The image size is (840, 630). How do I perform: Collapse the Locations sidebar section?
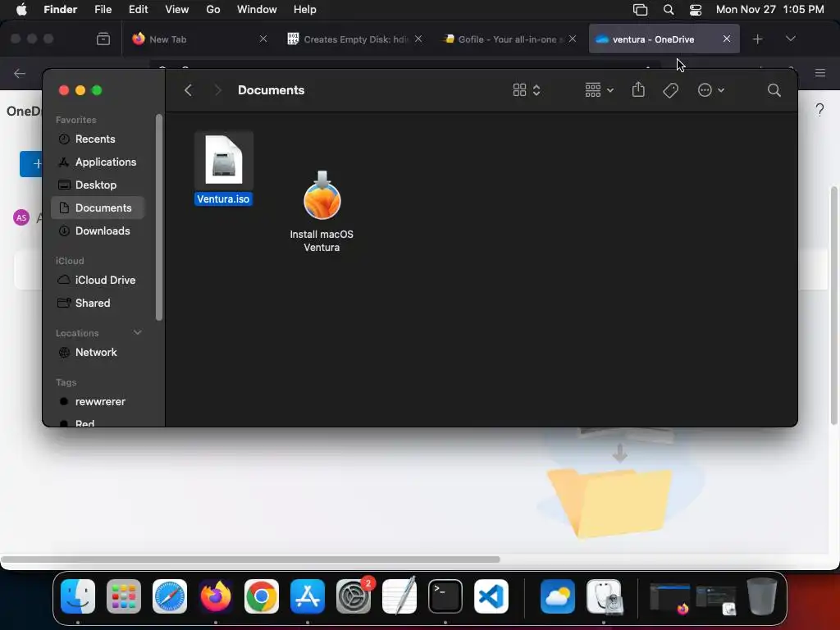pos(138,333)
